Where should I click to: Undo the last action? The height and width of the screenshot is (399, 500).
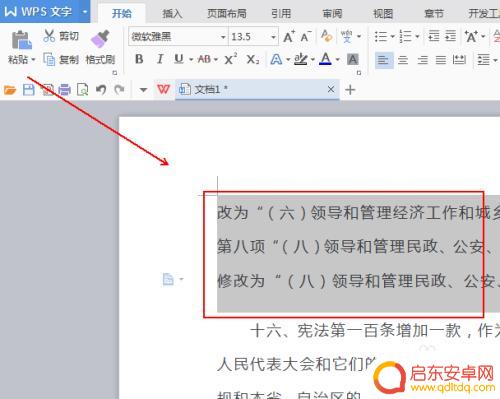tap(101, 89)
